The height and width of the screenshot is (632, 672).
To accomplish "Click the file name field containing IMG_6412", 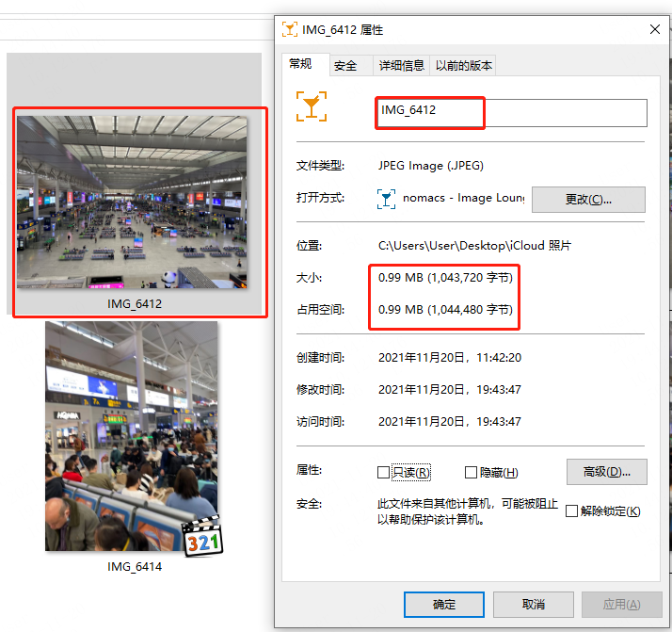I will 511,113.
